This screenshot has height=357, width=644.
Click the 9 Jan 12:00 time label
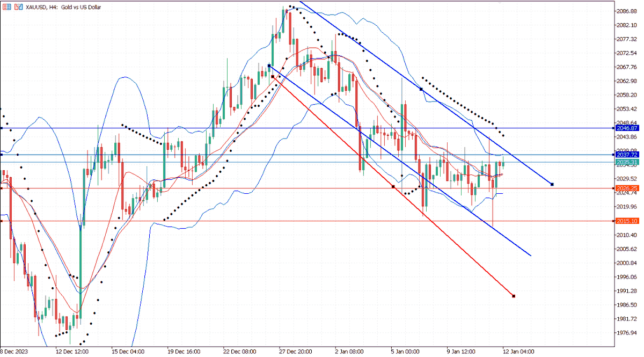tap(461, 352)
